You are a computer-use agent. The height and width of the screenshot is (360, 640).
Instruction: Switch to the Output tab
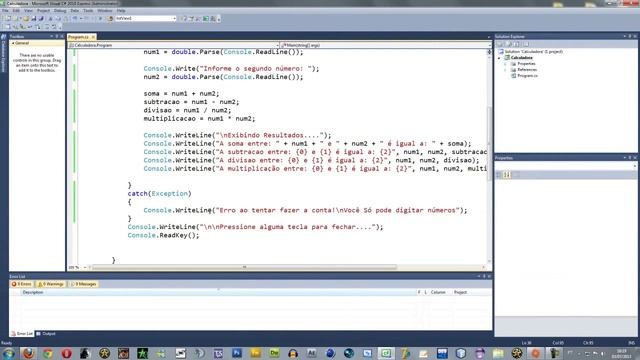click(46, 333)
